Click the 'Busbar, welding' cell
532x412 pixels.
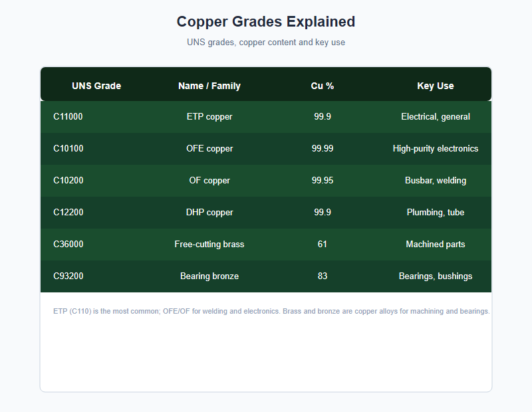click(x=436, y=180)
